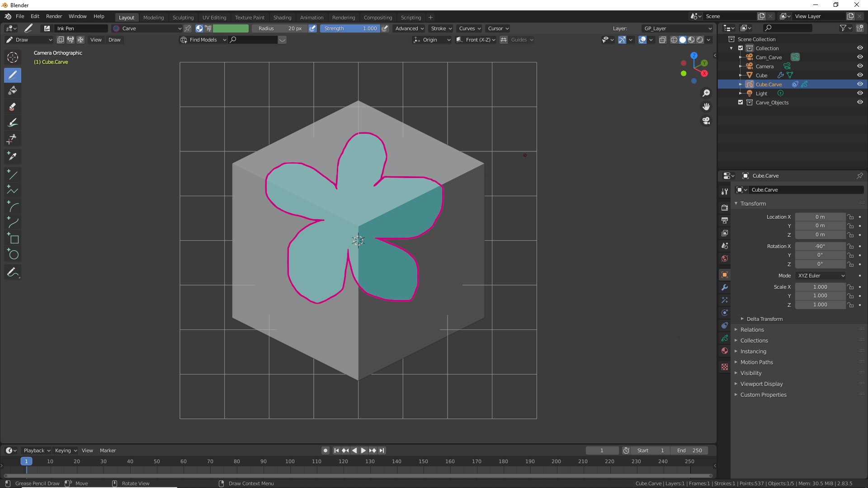The width and height of the screenshot is (868, 488).
Task: Open the Render properties tab
Action: point(725,208)
